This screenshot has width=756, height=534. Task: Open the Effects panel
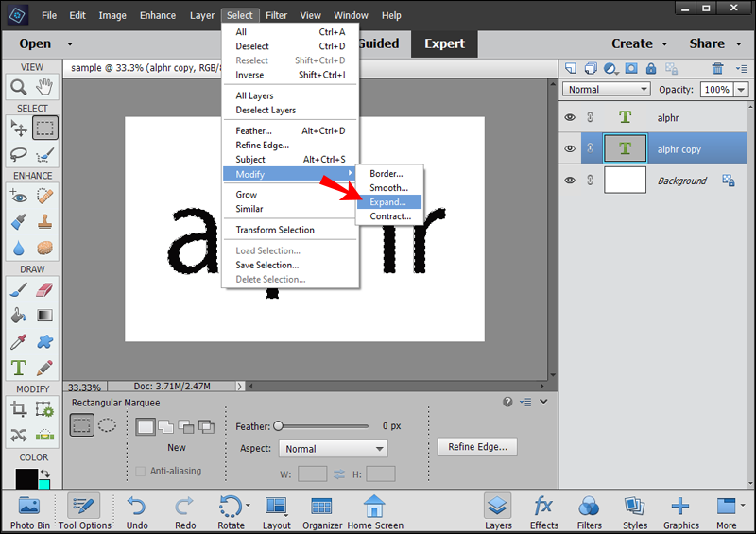(544, 512)
